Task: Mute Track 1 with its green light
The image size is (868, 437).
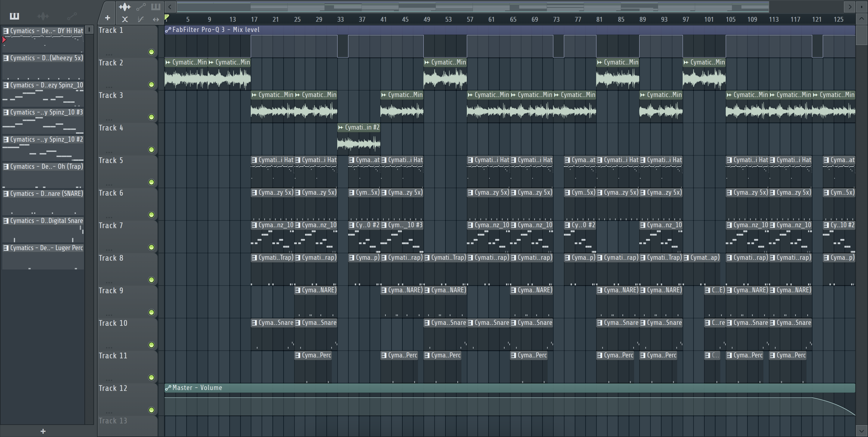Action: (151, 52)
